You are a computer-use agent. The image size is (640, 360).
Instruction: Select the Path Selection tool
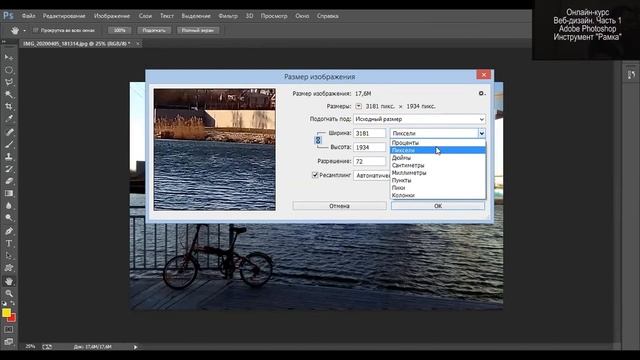click(9, 256)
